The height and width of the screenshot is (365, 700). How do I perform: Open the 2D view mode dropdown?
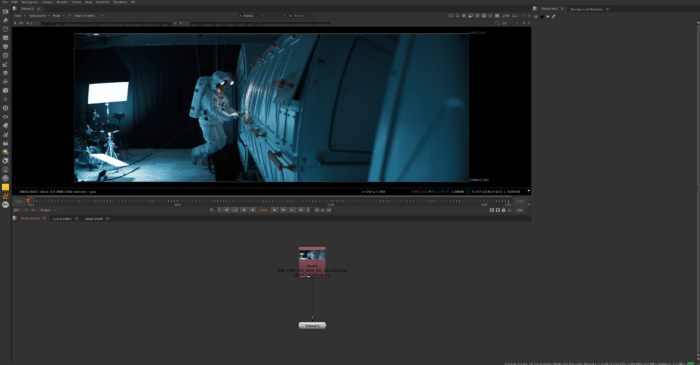(509, 23)
